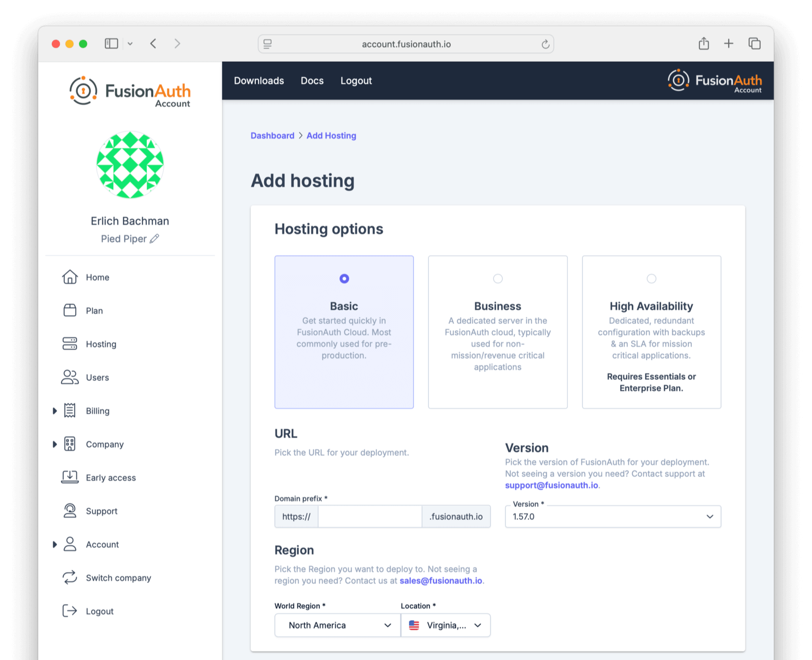The width and height of the screenshot is (812, 660).
Task: Open the Hosting section in sidebar
Action: tap(70, 344)
